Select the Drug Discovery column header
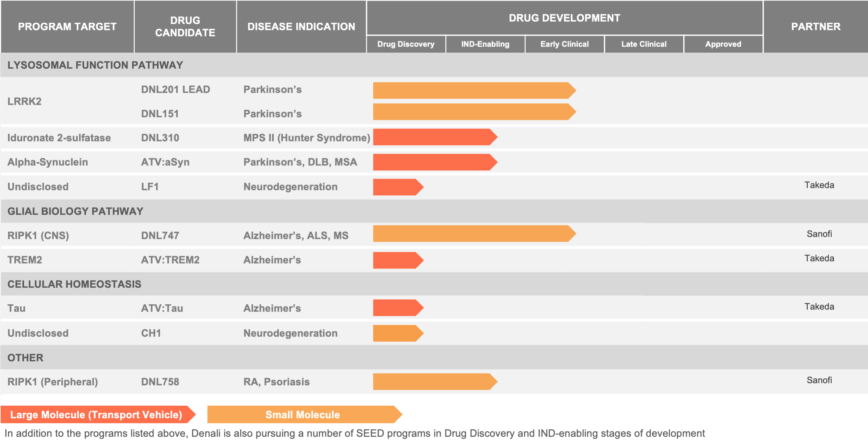The height and width of the screenshot is (446, 868). [x=406, y=44]
